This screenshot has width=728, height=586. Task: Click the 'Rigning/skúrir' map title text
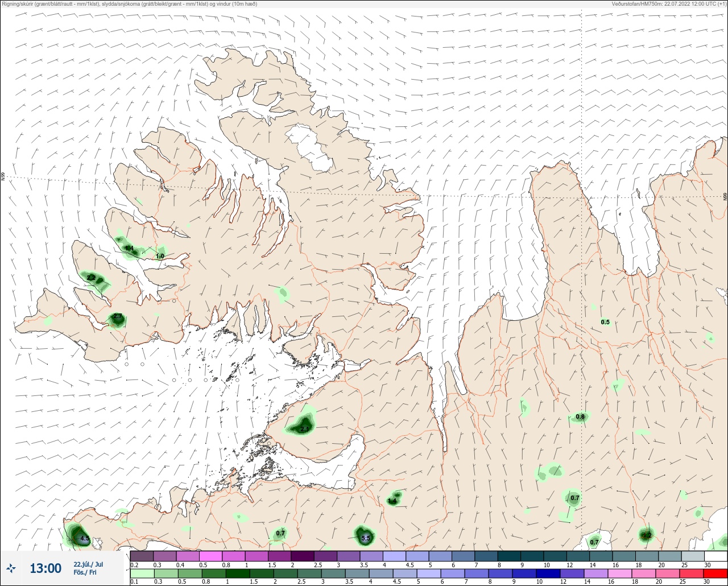point(130,3)
